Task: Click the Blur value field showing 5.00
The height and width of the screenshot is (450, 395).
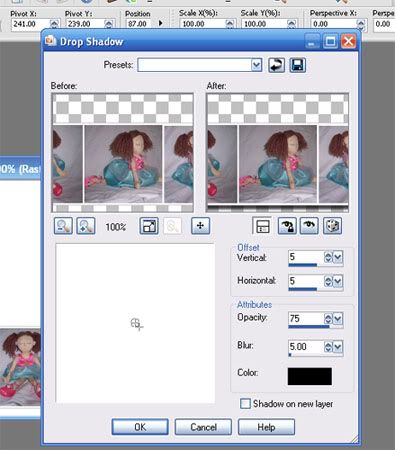Action: (306, 347)
